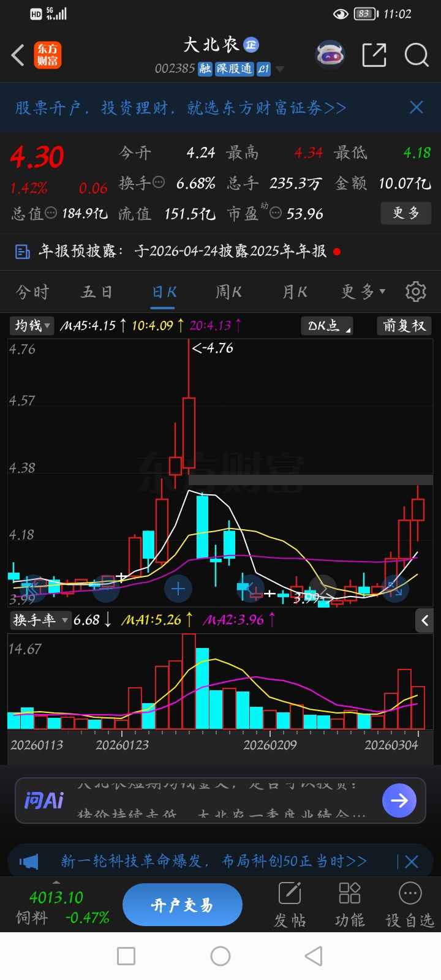This screenshot has height=980, width=441.
Task: Tap the 正 badge beside 大北农
Action: click(x=251, y=45)
